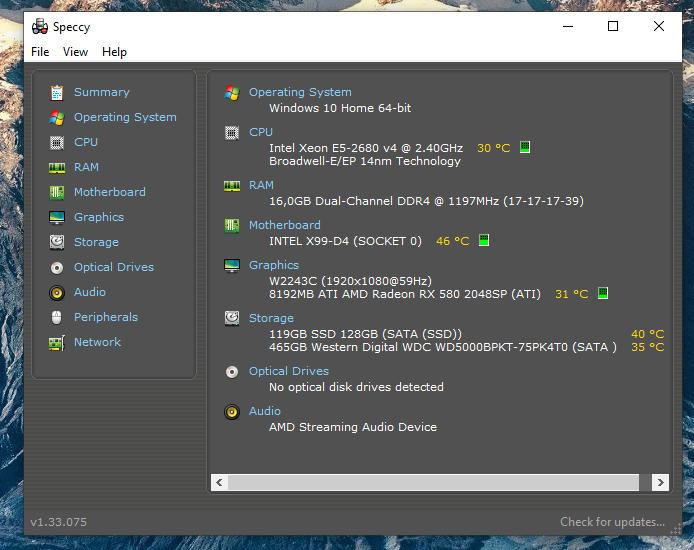The width and height of the screenshot is (694, 550).
Task: Click the Windows flag icon in summary panel
Action: 232,92
